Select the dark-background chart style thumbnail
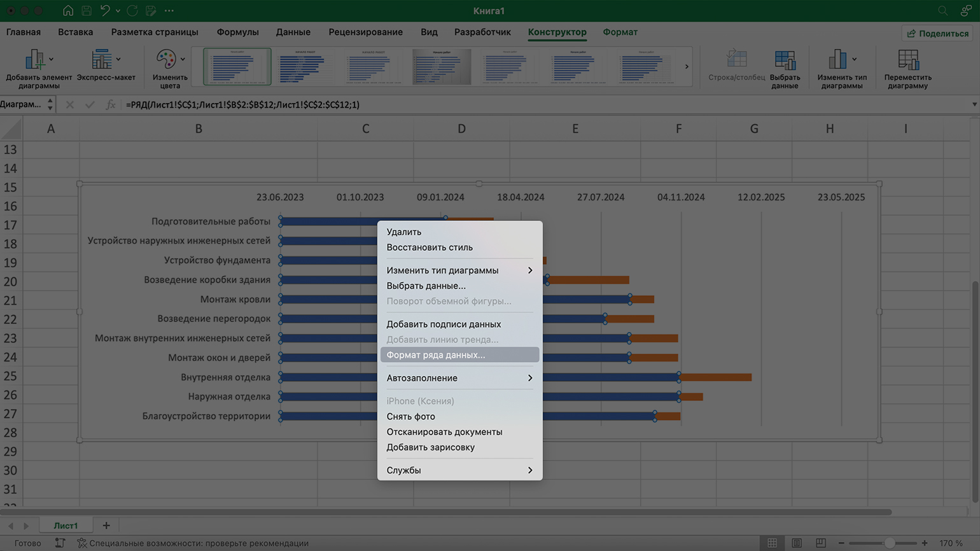 pyautogui.click(x=442, y=66)
